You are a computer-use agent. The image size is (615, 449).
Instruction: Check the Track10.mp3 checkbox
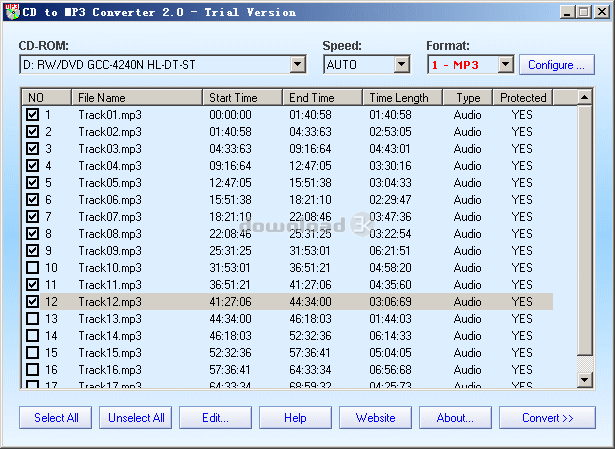point(33,268)
